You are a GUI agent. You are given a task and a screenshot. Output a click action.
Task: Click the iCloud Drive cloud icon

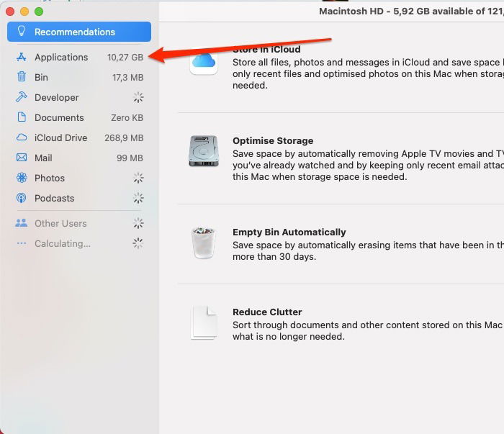[x=21, y=137]
